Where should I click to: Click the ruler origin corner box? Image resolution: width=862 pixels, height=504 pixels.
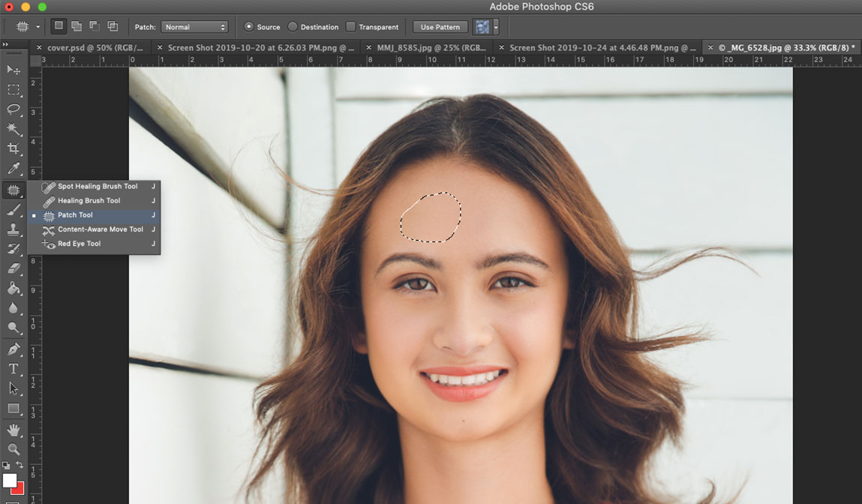click(x=36, y=61)
